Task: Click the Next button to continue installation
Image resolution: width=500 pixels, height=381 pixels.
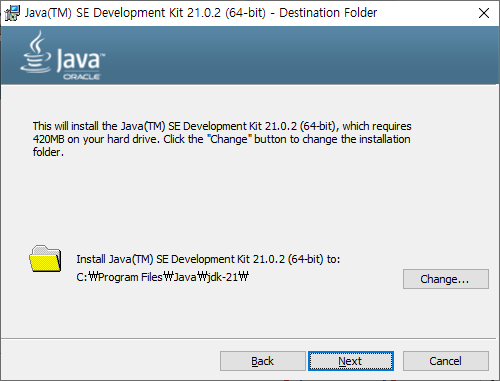Action: click(x=351, y=361)
